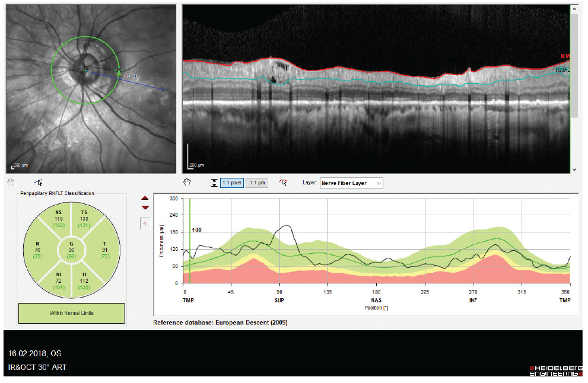Viewport: 588px width, 383px height.
Task: Click the OCT scan vertical scrollbar thumb
Action: [574, 65]
